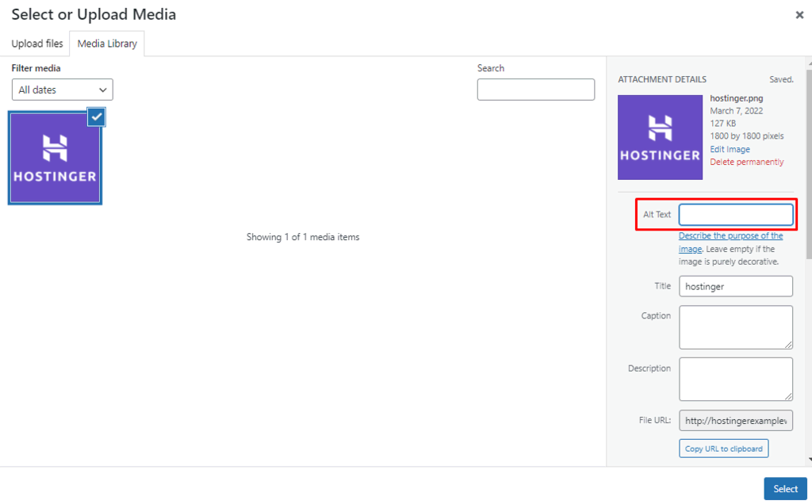812x504 pixels.
Task: Select the Hostinger image in the media grid
Action: 55,158
